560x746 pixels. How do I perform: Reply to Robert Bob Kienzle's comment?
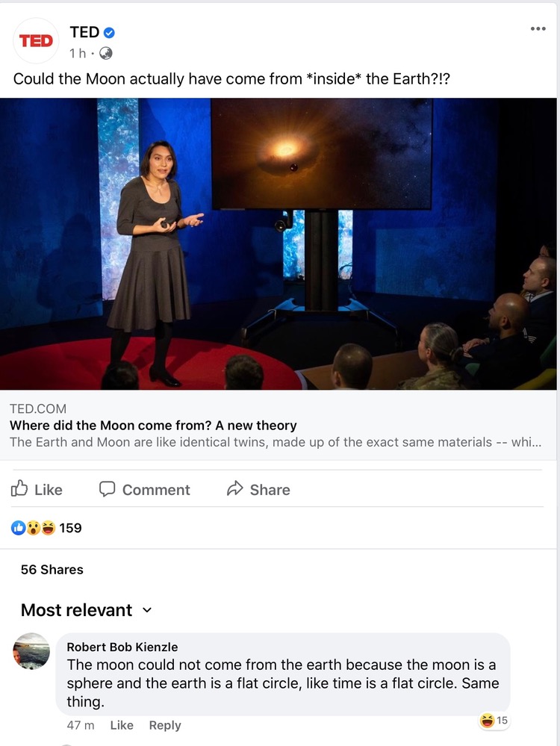tap(165, 725)
